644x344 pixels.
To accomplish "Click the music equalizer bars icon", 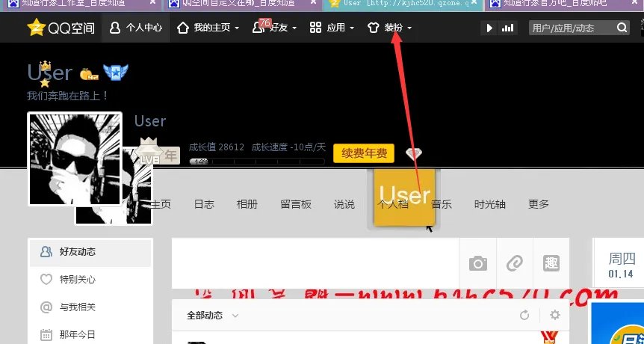I will click(507, 28).
